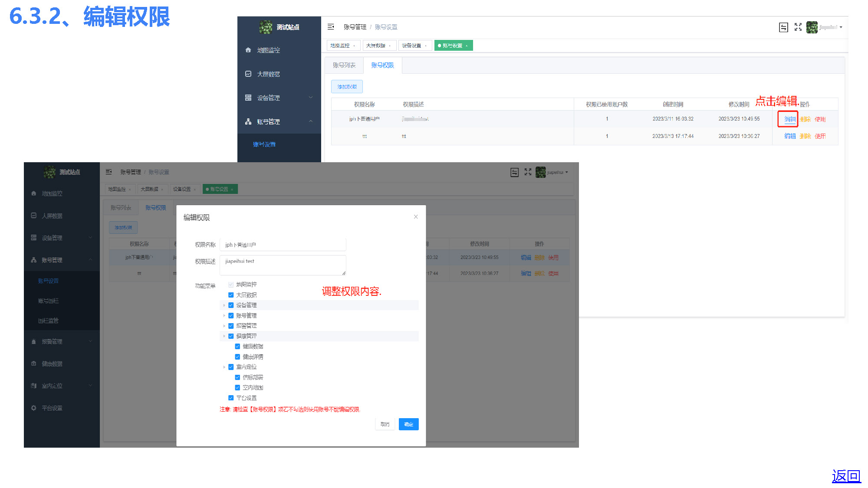
Task: Select the 账号设置 green tag tab in the top panel
Action: tap(452, 46)
